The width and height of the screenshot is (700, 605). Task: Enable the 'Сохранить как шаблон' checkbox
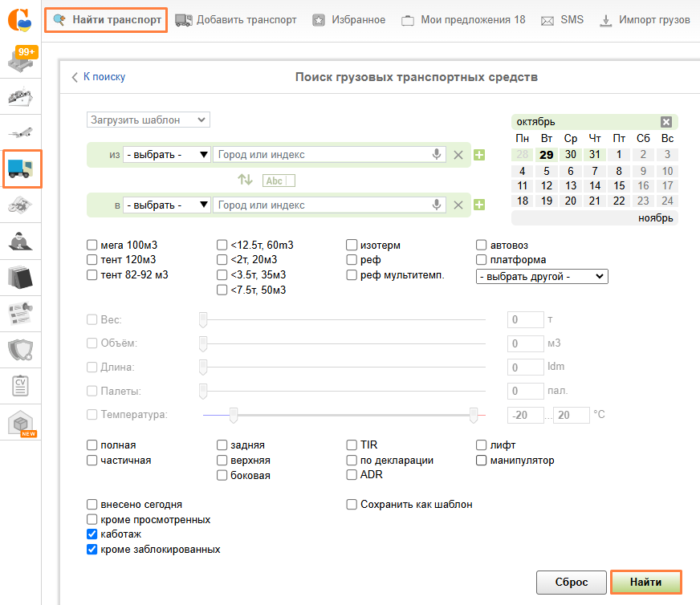352,505
